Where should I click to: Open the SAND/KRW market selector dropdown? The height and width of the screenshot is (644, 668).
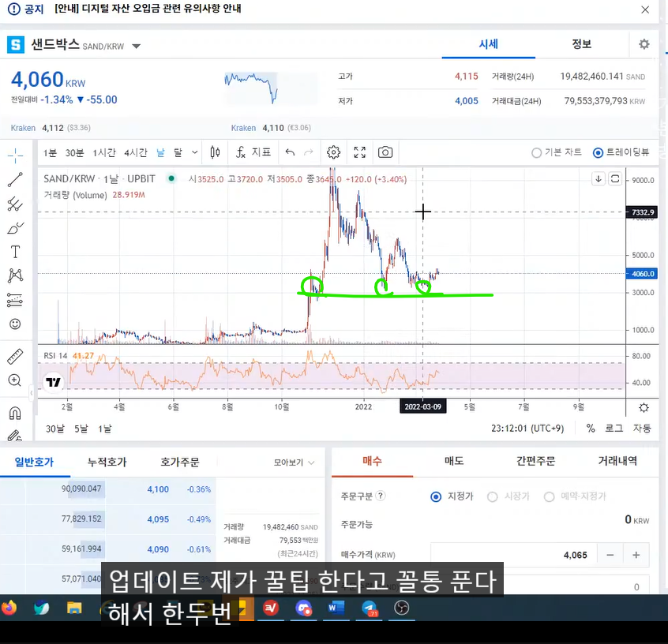(x=136, y=46)
